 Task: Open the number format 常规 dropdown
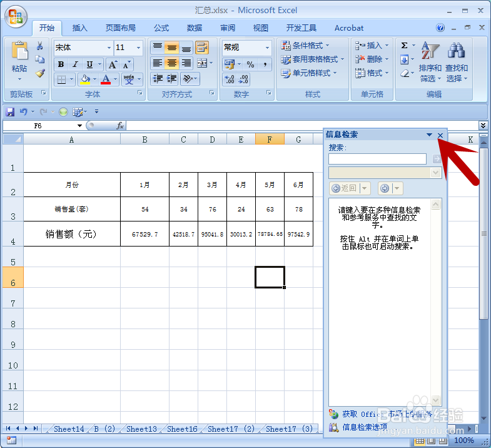[x=267, y=48]
